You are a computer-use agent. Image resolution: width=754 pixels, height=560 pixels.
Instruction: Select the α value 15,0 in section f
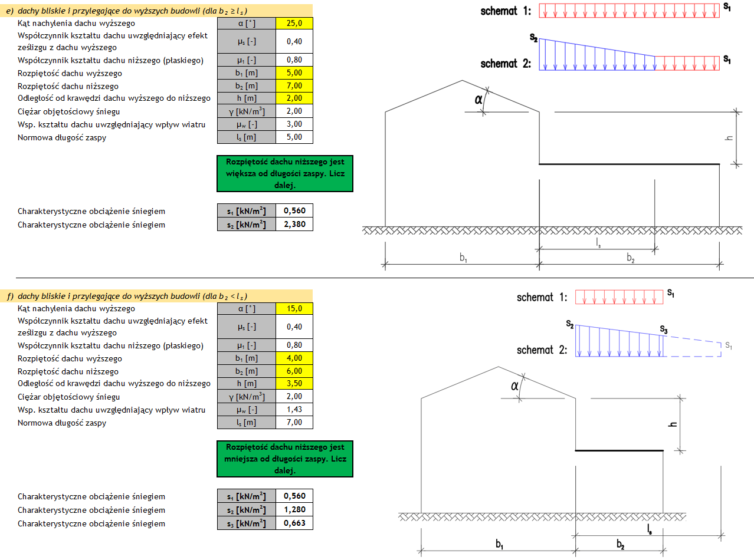tap(294, 309)
